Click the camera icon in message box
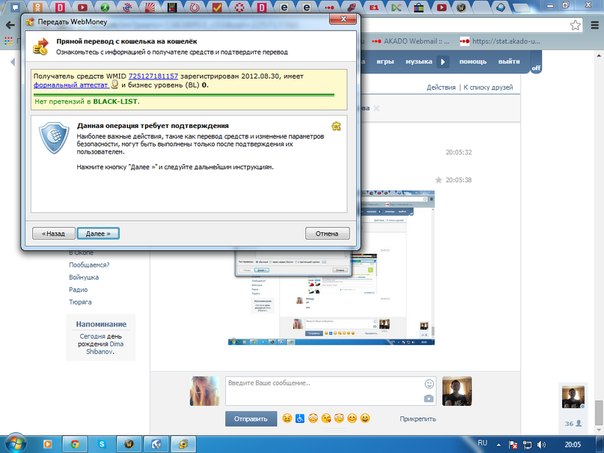The image size is (604, 453). coord(429,399)
